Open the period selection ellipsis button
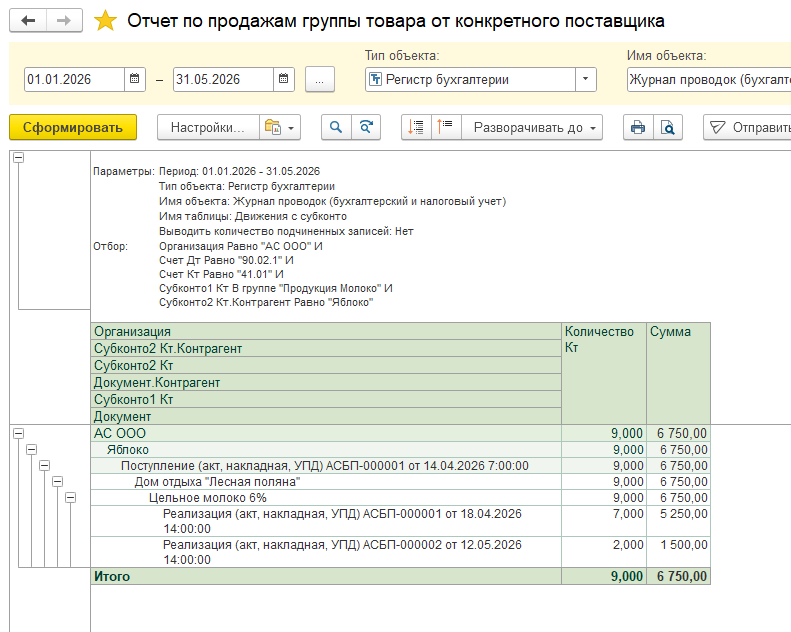The width and height of the screenshot is (791, 632). [x=319, y=80]
